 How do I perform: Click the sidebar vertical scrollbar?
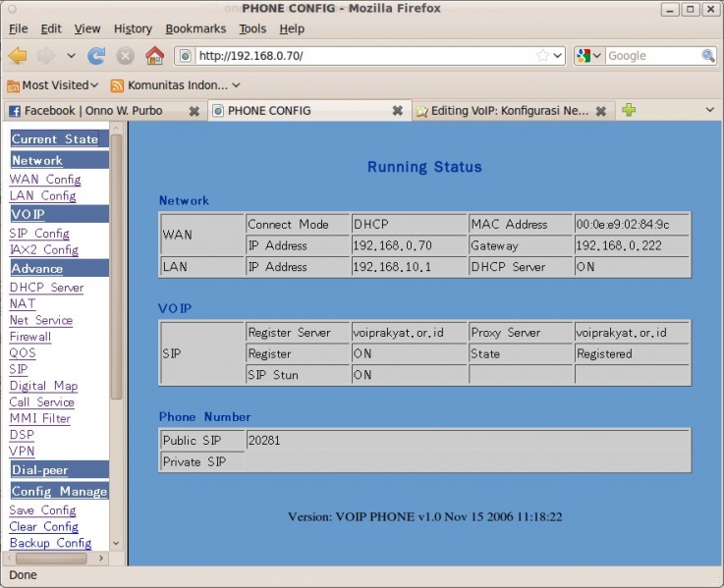click(116, 265)
